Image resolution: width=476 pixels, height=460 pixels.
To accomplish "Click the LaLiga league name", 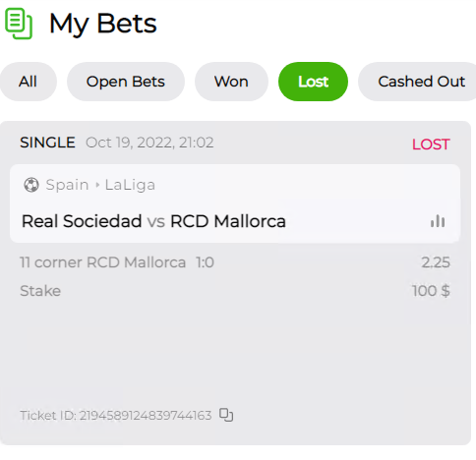I will coord(130,185).
